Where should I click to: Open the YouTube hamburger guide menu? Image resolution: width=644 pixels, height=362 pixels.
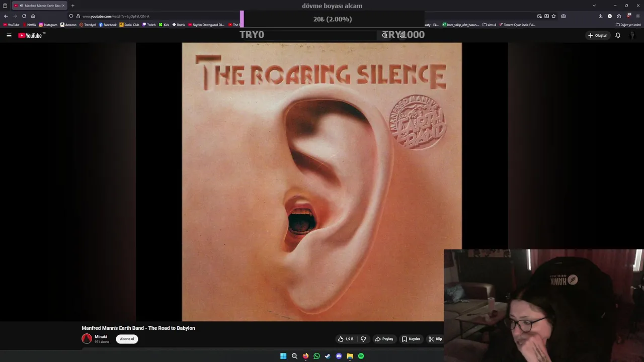[x=9, y=35]
